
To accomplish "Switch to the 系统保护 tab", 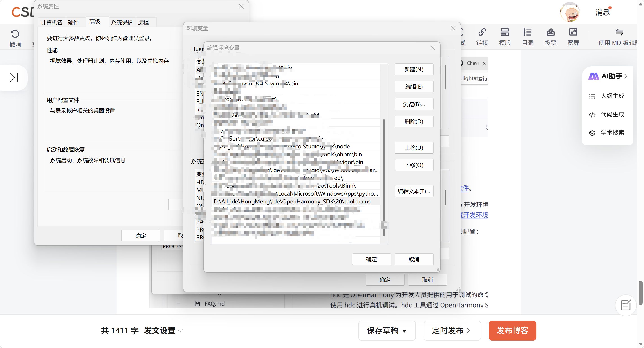I will tap(122, 22).
